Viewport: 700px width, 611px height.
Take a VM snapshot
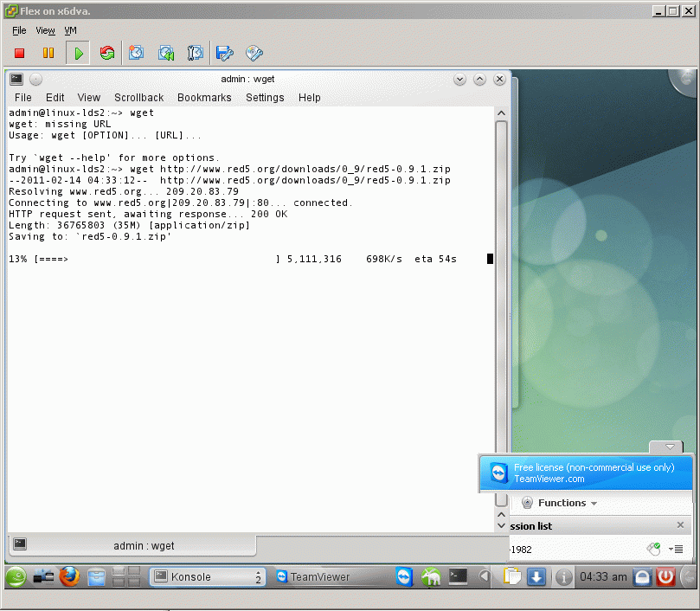[137, 53]
